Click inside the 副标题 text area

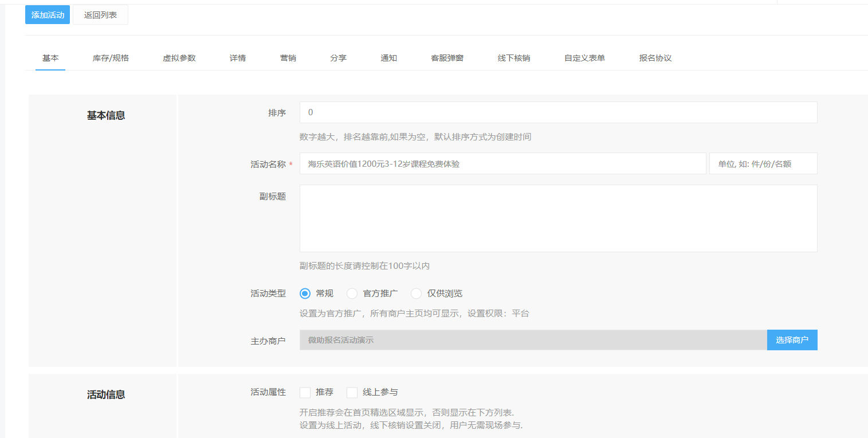point(558,218)
